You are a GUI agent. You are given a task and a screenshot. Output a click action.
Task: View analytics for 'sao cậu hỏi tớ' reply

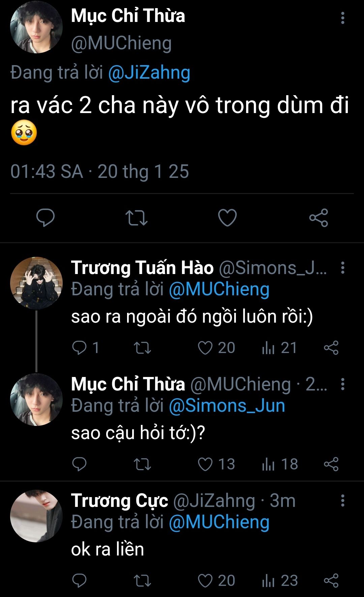point(269,464)
